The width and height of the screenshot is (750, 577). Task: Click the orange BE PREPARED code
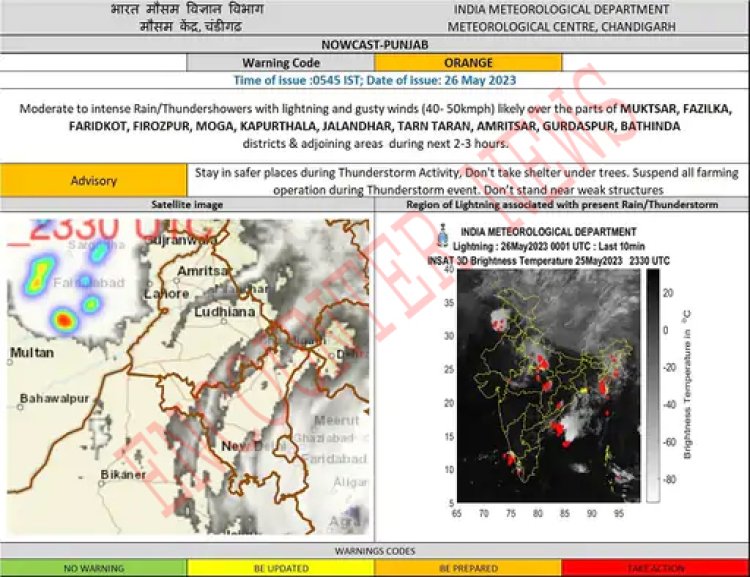[x=468, y=568]
